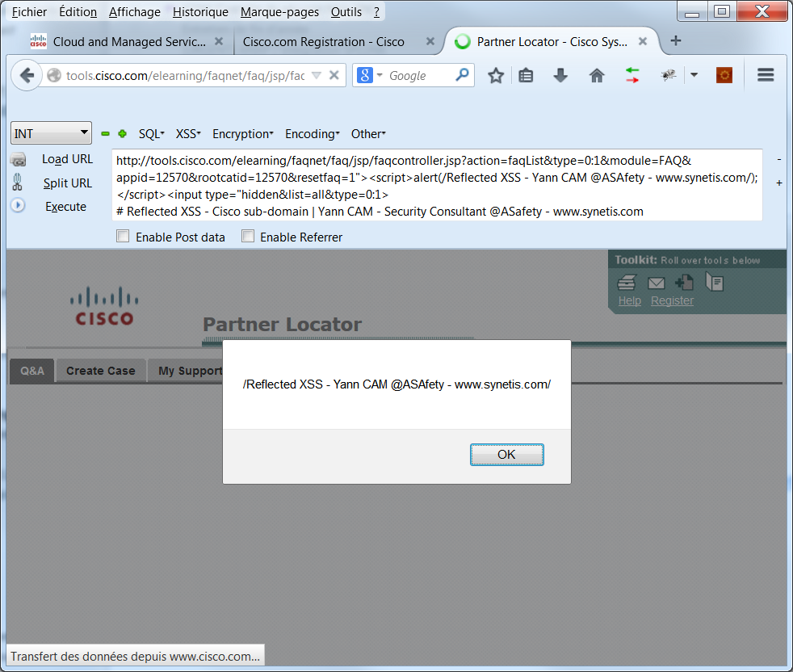Viewport: 793px width, 672px height.
Task: Click the Toolkit add-page plus icon
Action: [x=684, y=283]
